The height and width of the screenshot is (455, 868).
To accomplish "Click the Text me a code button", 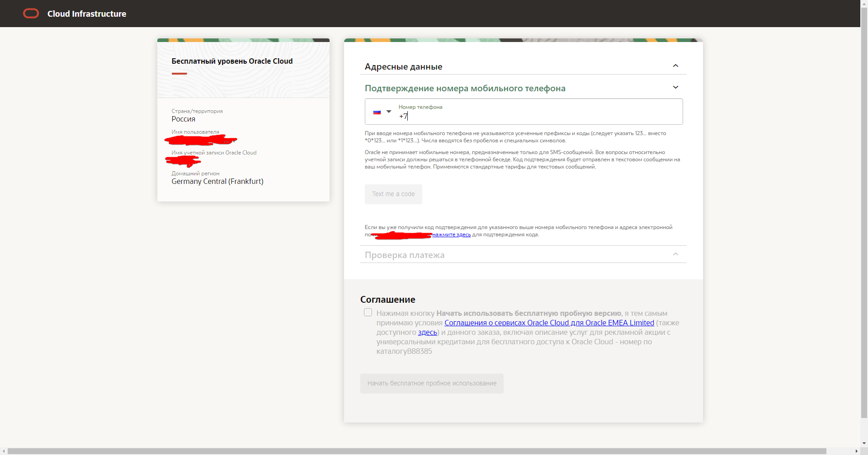I will (x=393, y=194).
